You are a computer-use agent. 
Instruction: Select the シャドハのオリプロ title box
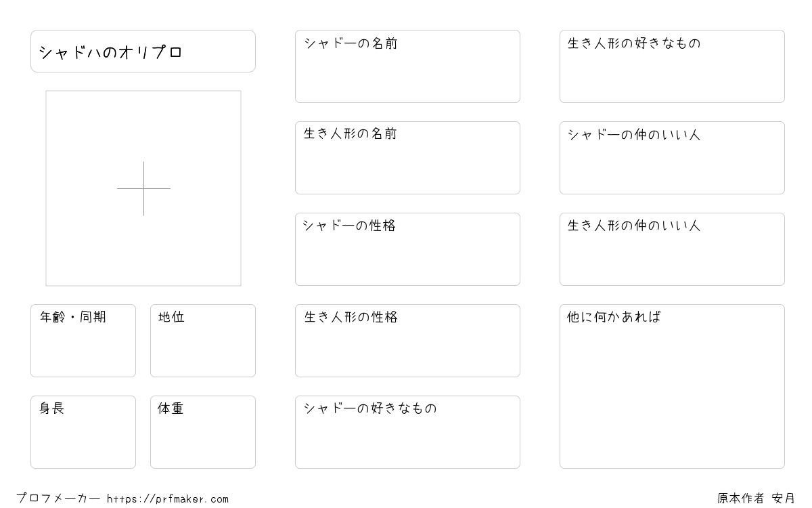click(143, 51)
